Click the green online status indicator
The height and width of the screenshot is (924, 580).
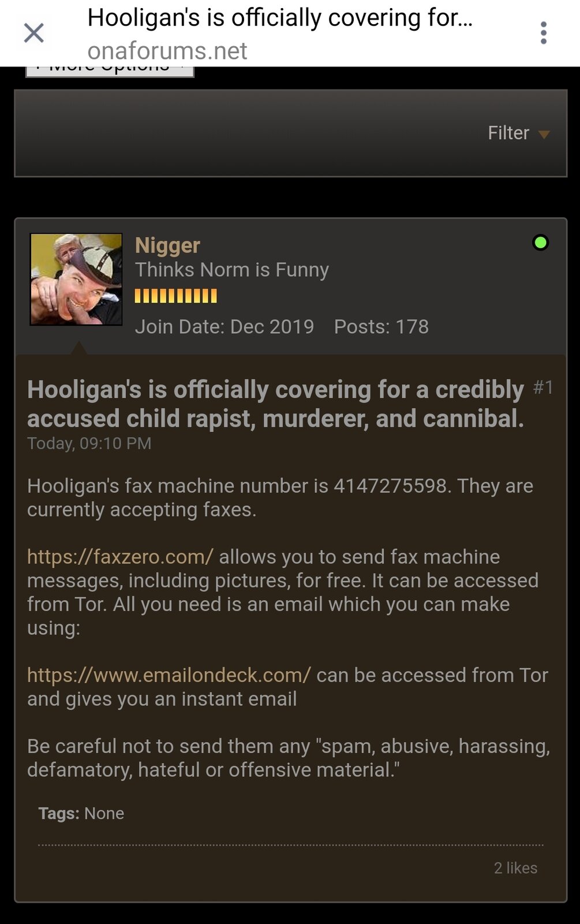tap(540, 243)
